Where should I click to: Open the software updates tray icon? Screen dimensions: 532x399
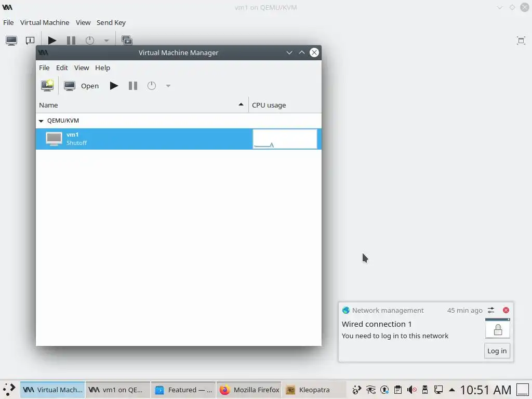pyautogui.click(x=384, y=390)
